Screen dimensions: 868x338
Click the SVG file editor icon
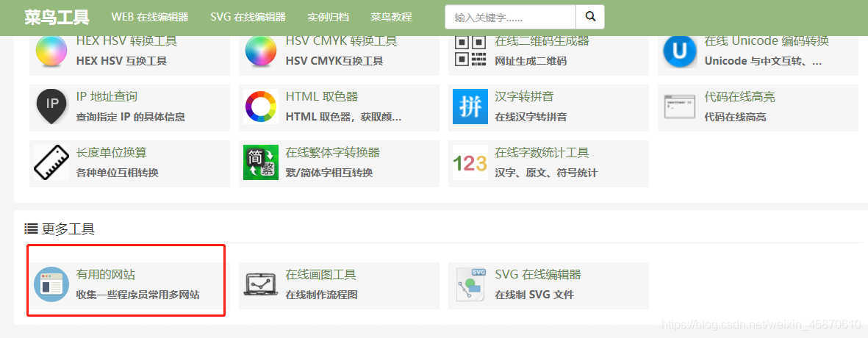click(470, 285)
